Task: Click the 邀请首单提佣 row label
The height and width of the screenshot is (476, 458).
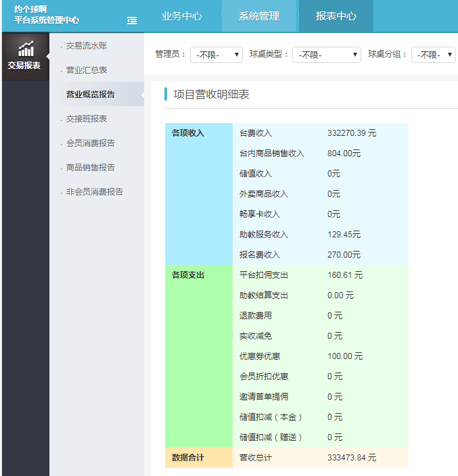Action: (264, 397)
